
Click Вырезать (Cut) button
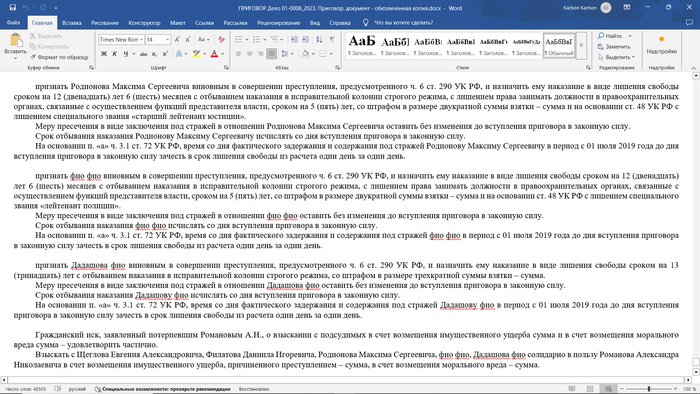coord(46,36)
